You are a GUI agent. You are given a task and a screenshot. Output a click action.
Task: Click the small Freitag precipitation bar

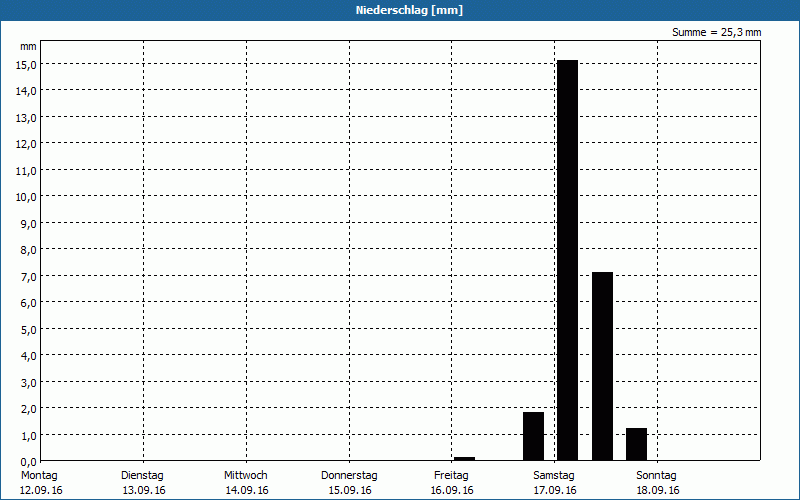464,459
